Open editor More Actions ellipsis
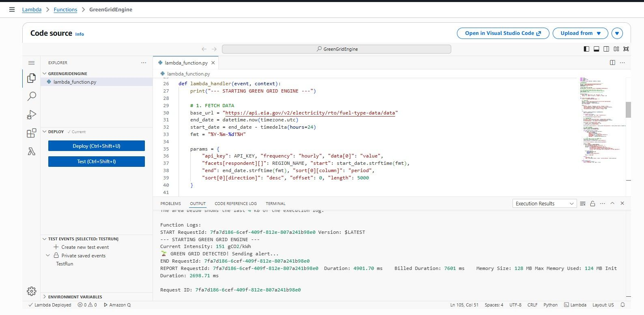This screenshot has width=644, height=315. pyautogui.click(x=622, y=63)
